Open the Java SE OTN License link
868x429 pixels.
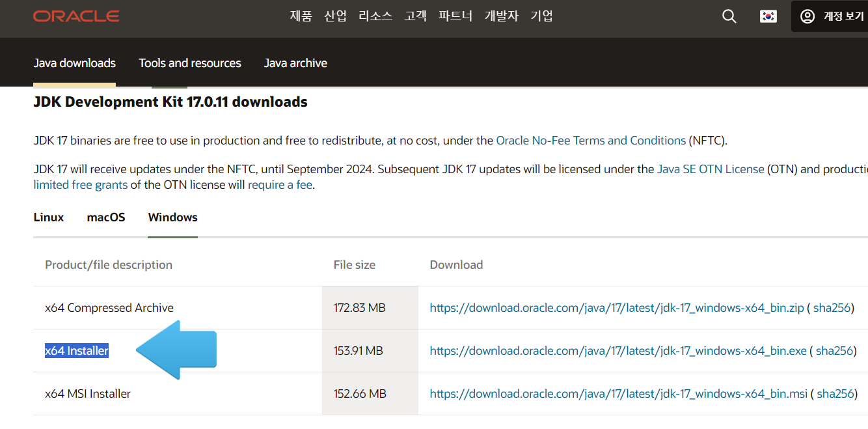point(711,169)
